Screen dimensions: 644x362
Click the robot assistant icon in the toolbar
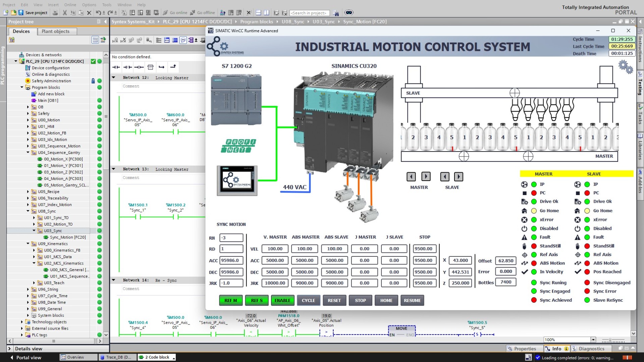point(349,13)
